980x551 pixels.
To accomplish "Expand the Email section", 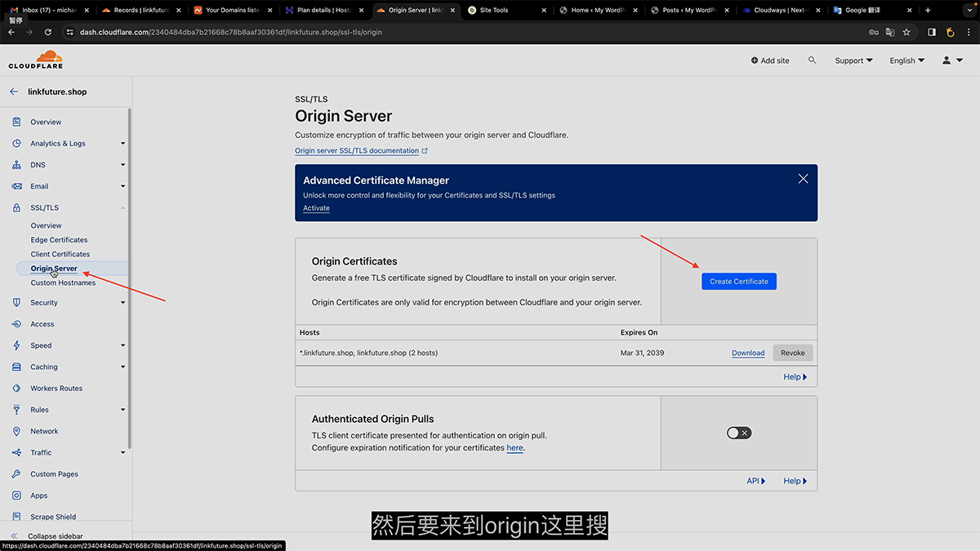I will [123, 186].
